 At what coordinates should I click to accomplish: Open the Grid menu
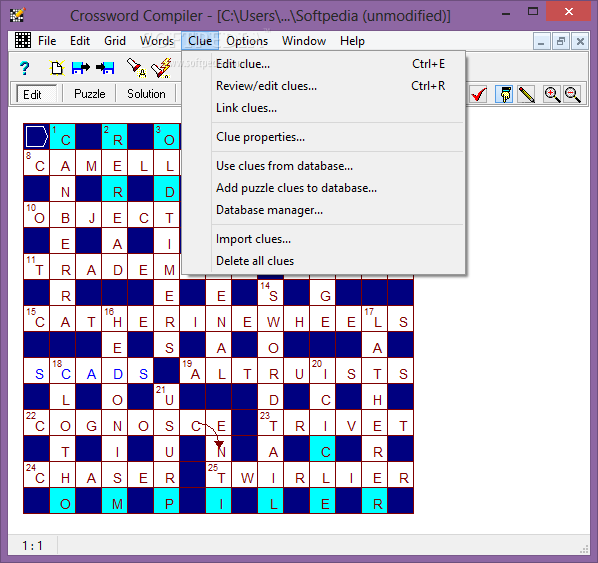(x=115, y=41)
